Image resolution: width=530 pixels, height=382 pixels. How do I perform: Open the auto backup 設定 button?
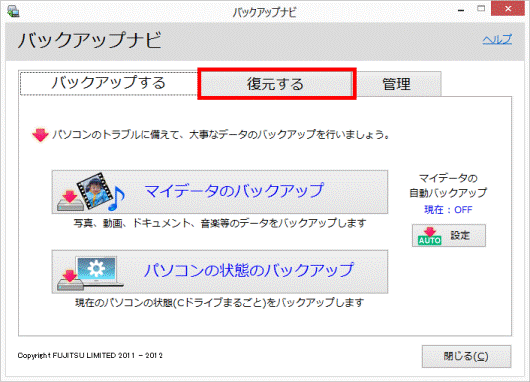pyautogui.click(x=449, y=235)
